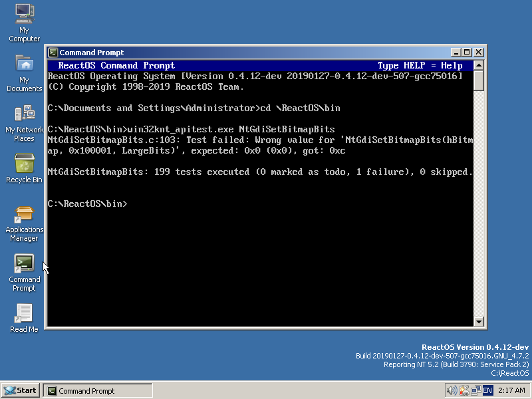The width and height of the screenshot is (532, 399).
Task: Click the volume speaker tray icon
Action: (452, 390)
